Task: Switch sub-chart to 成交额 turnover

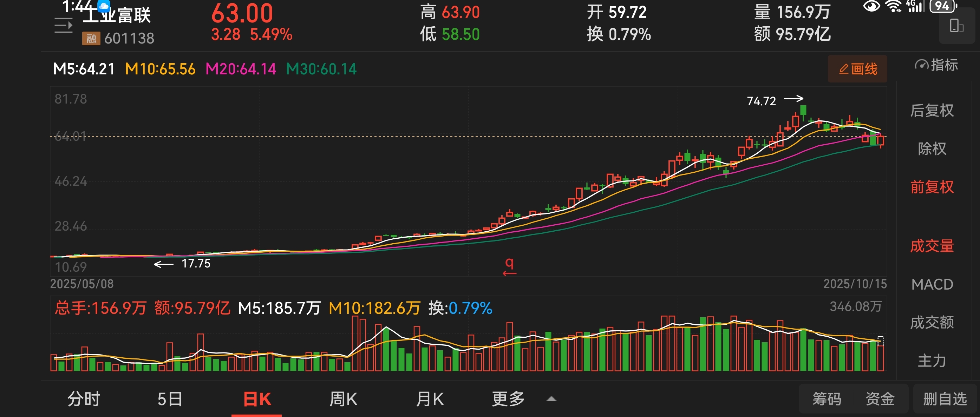Action: tap(932, 322)
